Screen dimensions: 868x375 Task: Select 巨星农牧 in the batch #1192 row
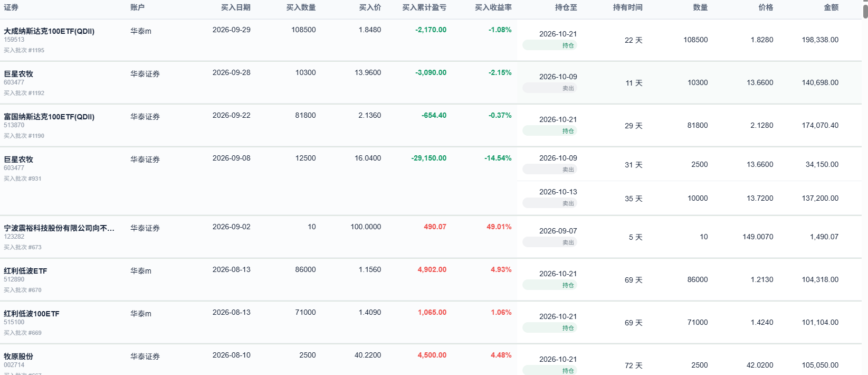point(18,74)
